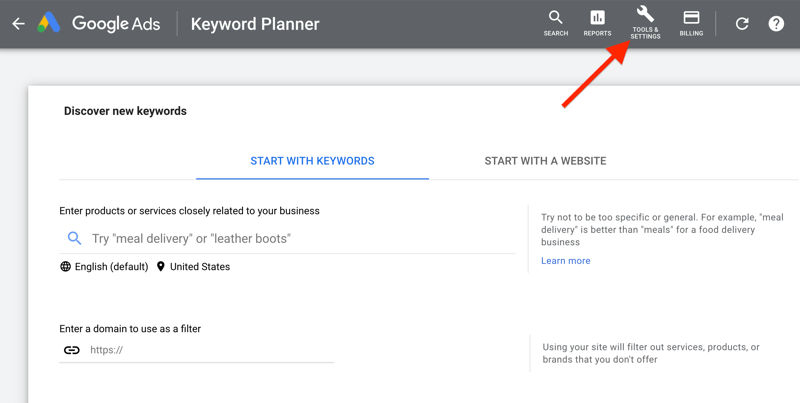Switch to Start with a Website tab
The width and height of the screenshot is (800, 403).
pyautogui.click(x=545, y=161)
